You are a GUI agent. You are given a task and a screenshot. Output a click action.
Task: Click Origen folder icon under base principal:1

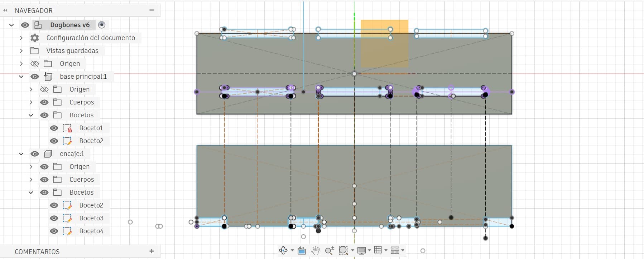pos(57,89)
